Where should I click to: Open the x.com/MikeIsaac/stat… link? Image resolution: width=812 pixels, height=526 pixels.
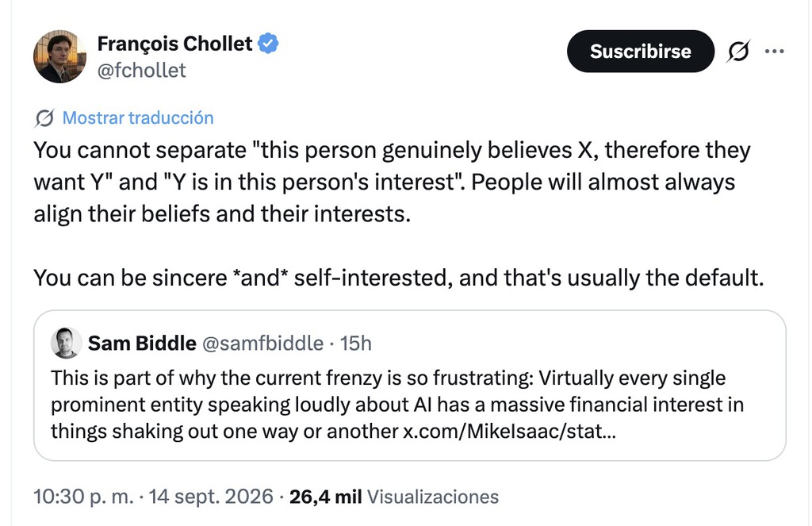tap(510, 431)
